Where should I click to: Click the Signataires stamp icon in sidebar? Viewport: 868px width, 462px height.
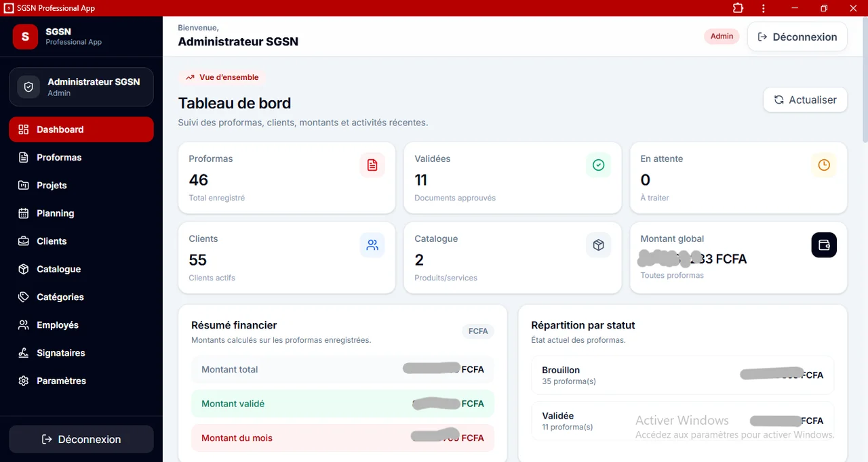(x=24, y=353)
